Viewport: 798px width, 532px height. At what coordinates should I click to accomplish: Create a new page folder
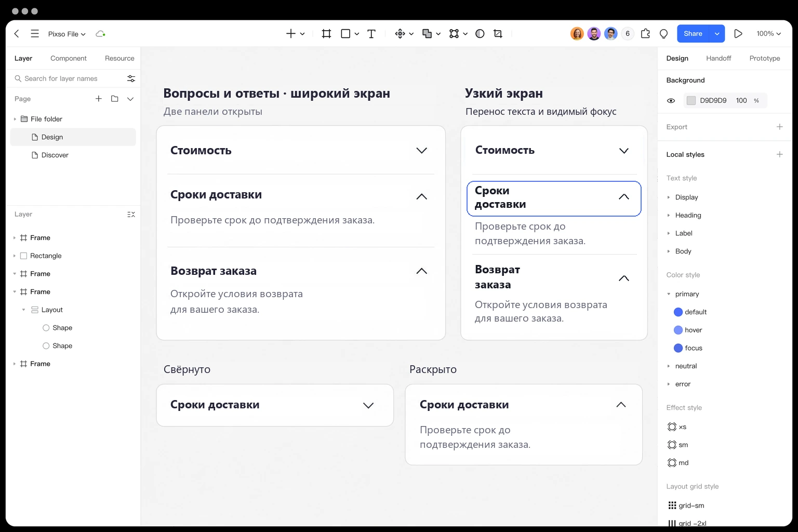click(115, 99)
